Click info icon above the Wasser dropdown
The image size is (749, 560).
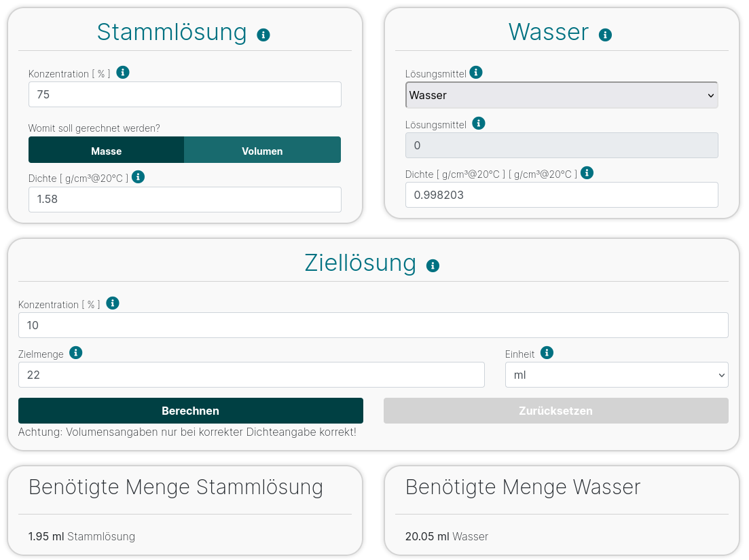[x=476, y=73]
